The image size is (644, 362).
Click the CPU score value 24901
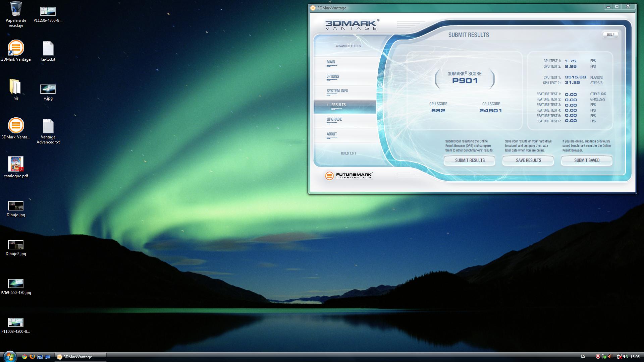[491, 111]
